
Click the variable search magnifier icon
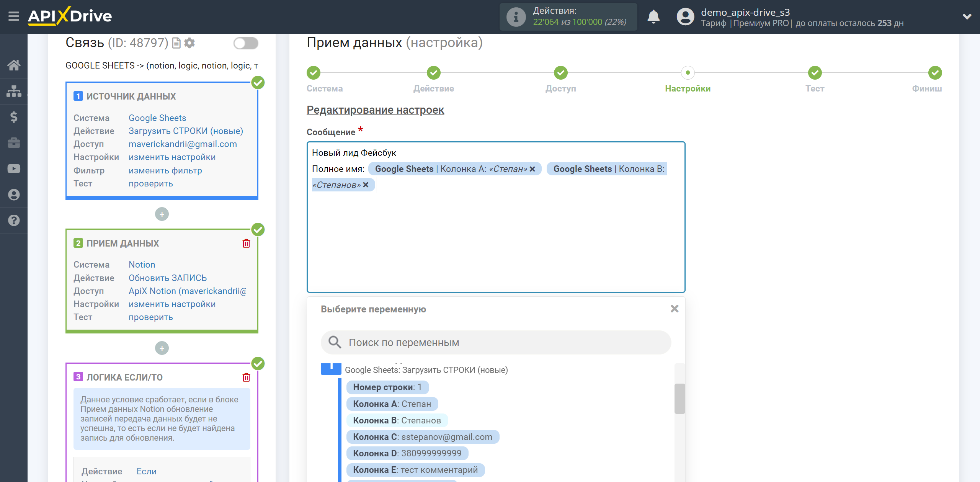point(335,342)
